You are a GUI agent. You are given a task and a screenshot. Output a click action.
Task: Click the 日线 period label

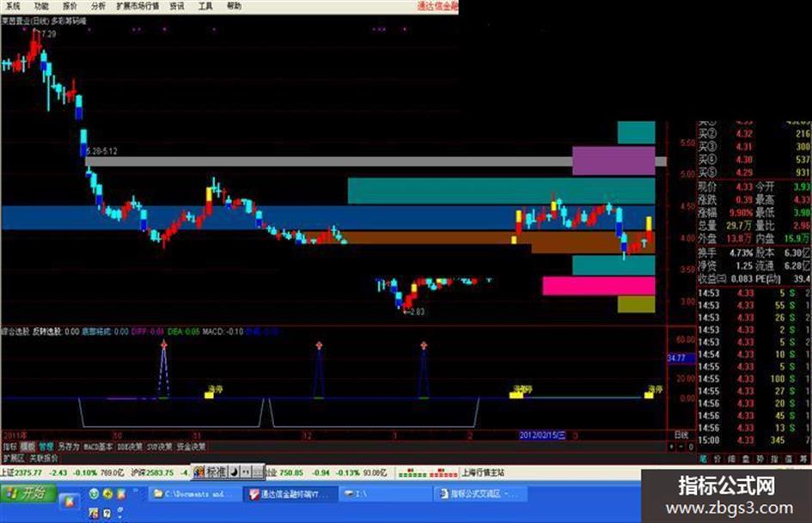pos(681,435)
